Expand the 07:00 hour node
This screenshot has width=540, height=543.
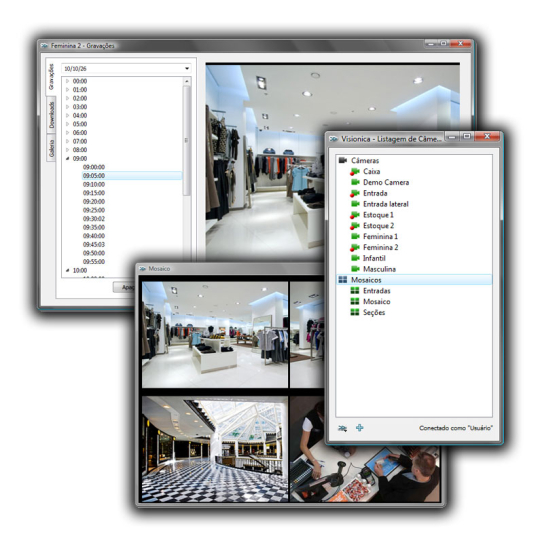(x=68, y=141)
